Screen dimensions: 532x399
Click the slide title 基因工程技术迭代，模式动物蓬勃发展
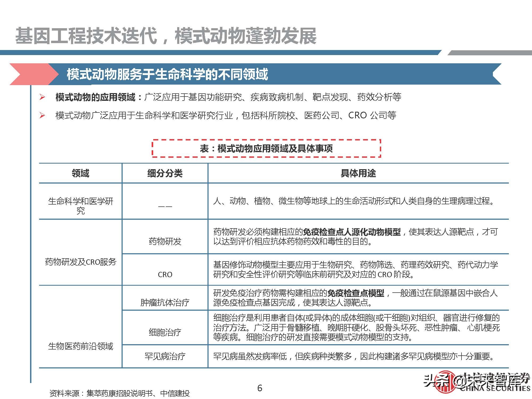pyautogui.click(x=166, y=36)
